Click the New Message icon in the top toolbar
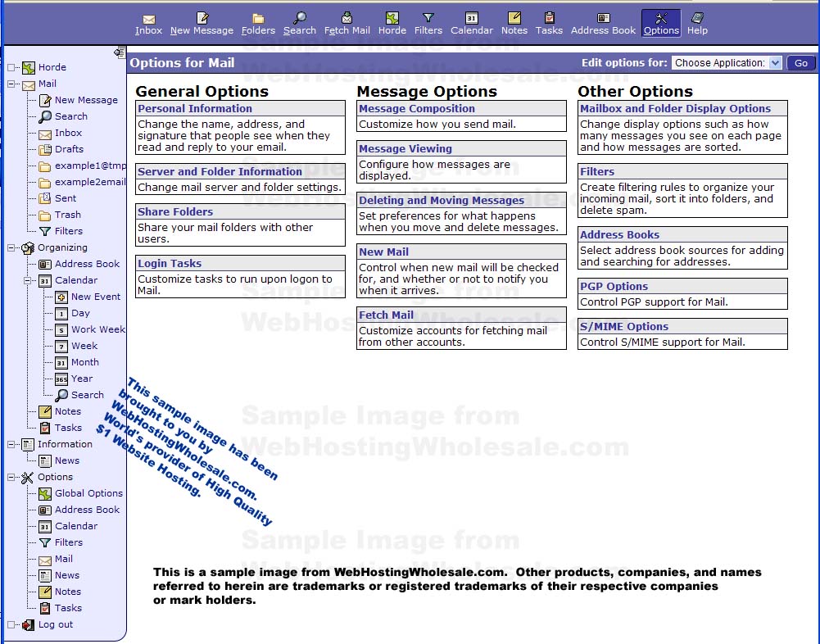This screenshot has width=820, height=644. point(202,18)
